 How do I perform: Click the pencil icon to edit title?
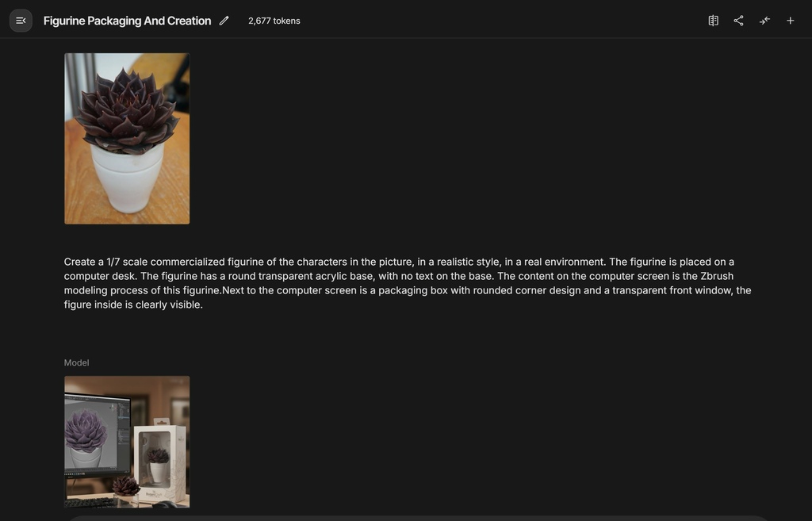(x=224, y=21)
